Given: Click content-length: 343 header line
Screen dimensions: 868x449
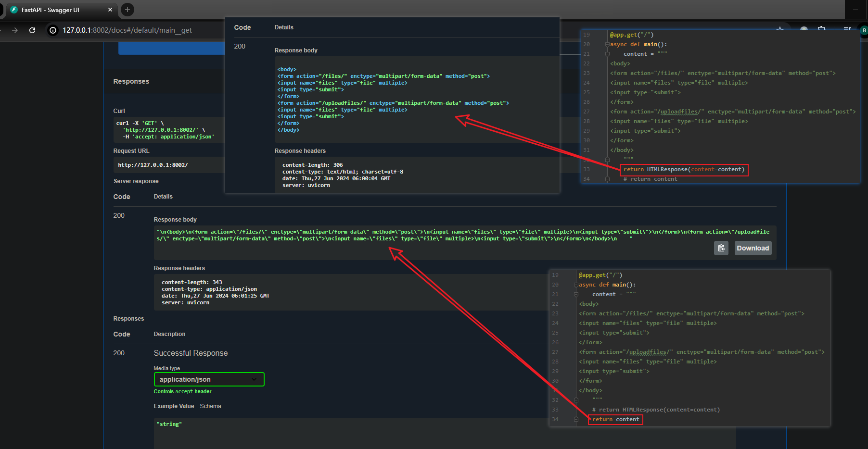Looking at the screenshot, I should pos(192,282).
